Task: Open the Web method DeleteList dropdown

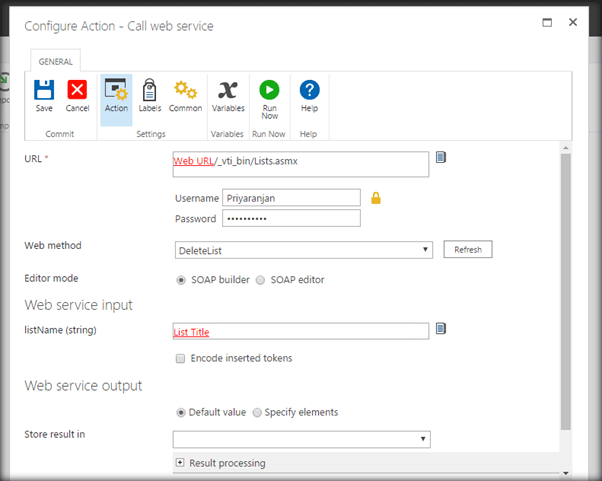Action: pos(304,250)
